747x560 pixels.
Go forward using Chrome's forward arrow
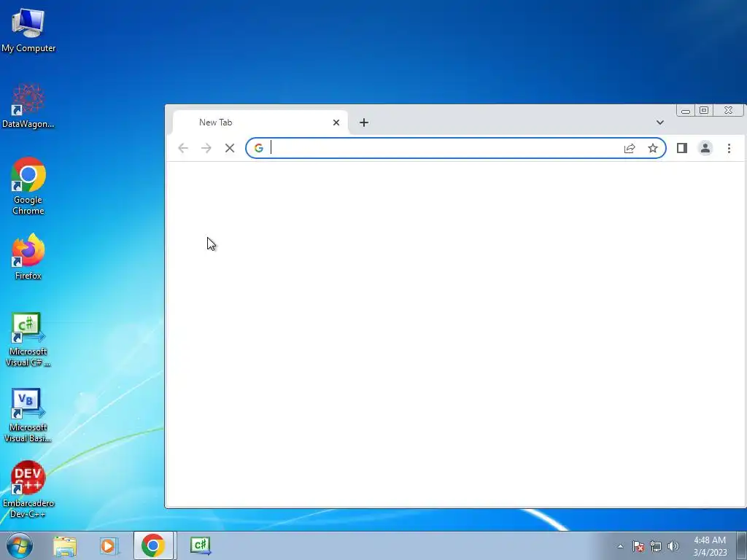click(206, 148)
